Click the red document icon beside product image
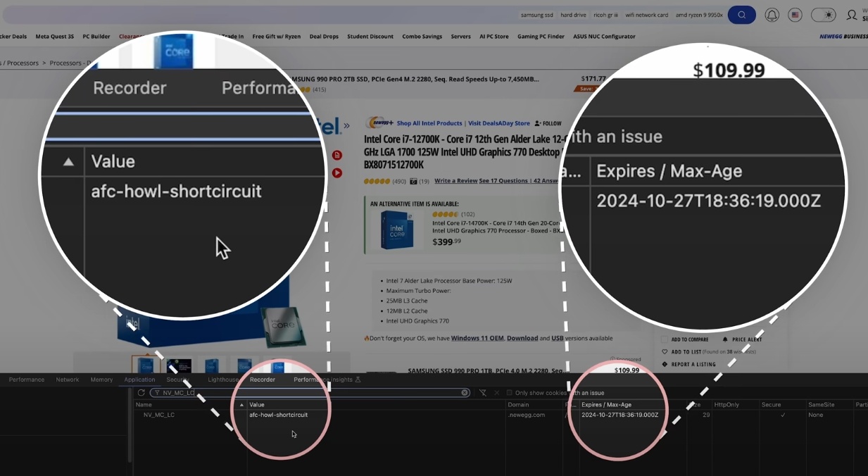The width and height of the screenshot is (868, 476). pyautogui.click(x=337, y=155)
